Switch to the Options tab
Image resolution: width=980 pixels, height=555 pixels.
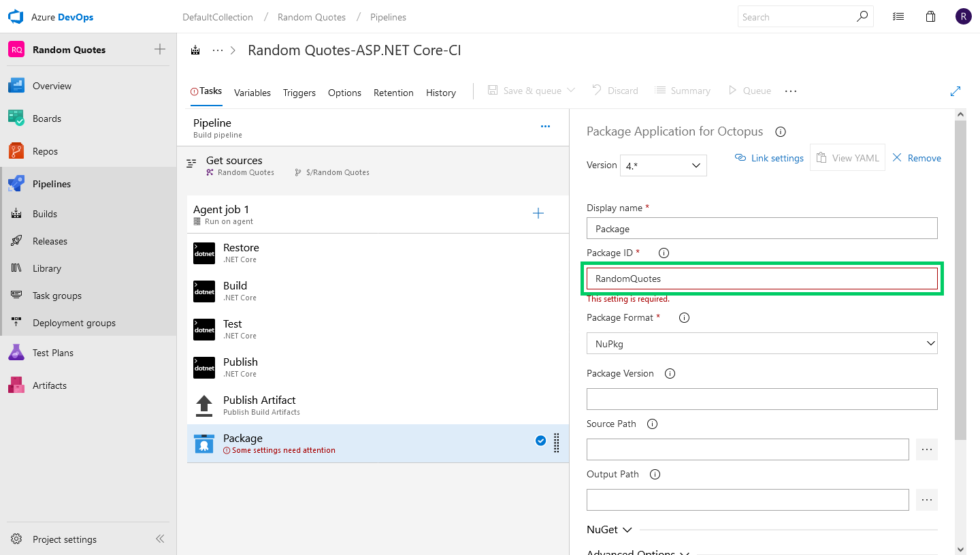(x=344, y=93)
